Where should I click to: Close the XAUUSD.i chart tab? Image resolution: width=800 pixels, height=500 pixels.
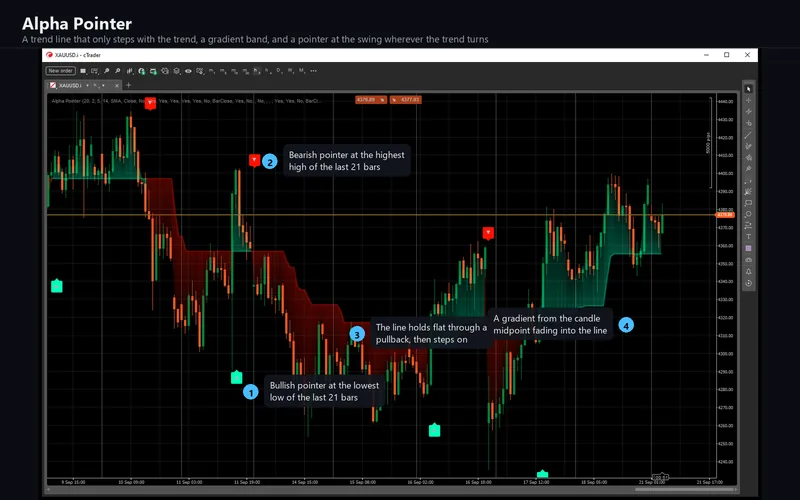click(117, 85)
